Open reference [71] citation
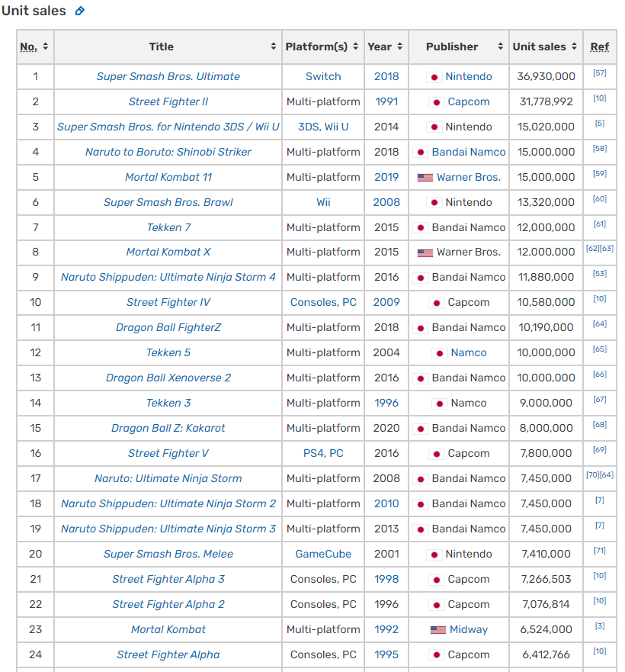 click(599, 550)
